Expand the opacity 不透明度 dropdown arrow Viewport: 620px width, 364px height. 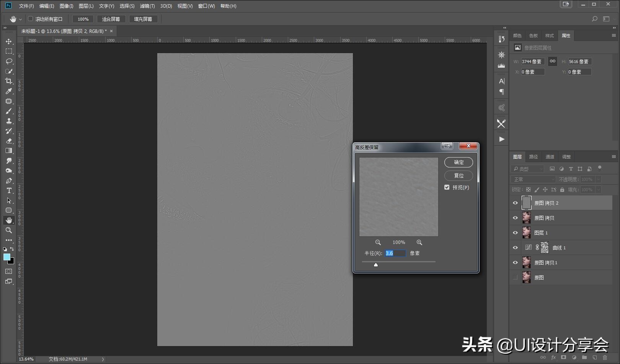pyautogui.click(x=598, y=179)
